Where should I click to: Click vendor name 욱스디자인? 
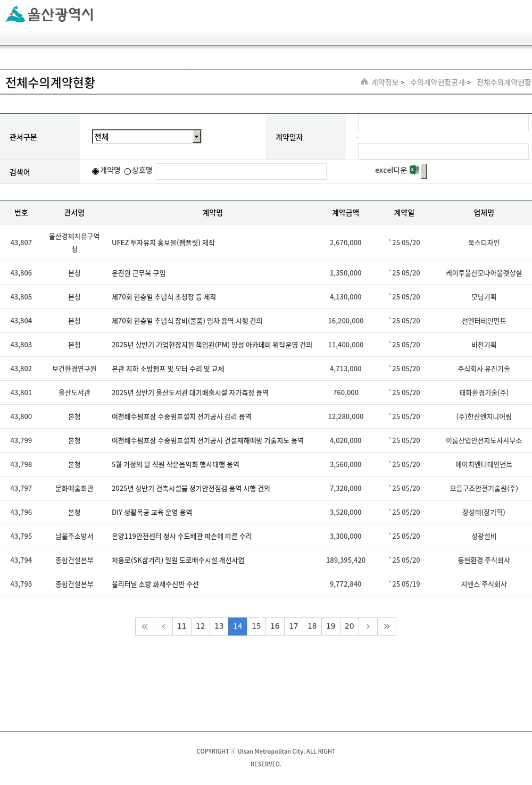point(484,243)
